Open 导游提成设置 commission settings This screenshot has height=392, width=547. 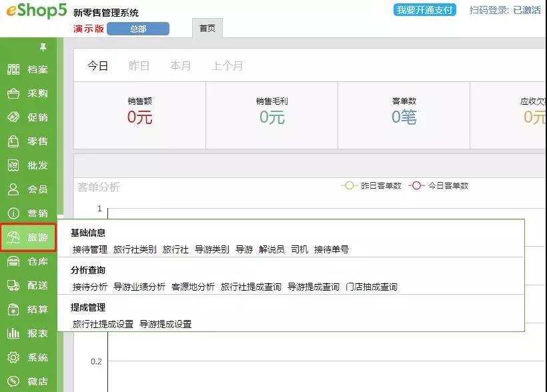tap(165, 324)
